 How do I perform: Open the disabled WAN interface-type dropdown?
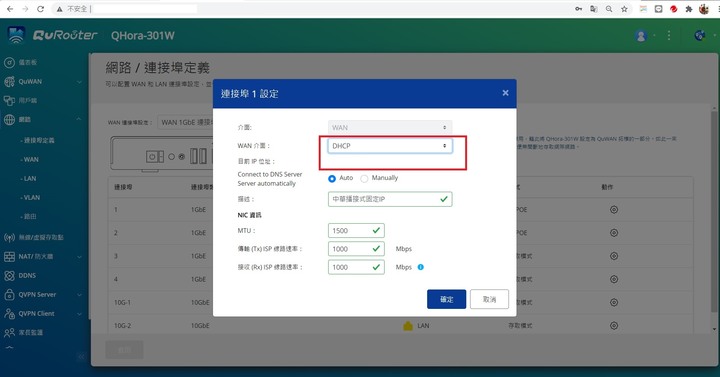[390, 127]
